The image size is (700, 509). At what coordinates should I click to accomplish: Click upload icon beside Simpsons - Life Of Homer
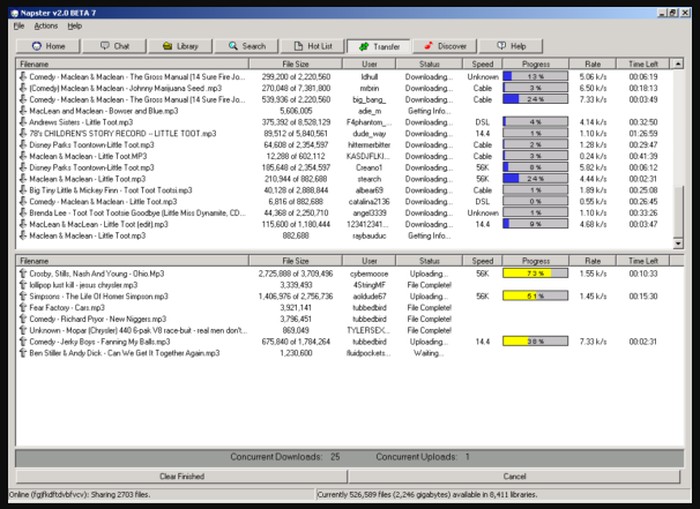click(x=23, y=296)
